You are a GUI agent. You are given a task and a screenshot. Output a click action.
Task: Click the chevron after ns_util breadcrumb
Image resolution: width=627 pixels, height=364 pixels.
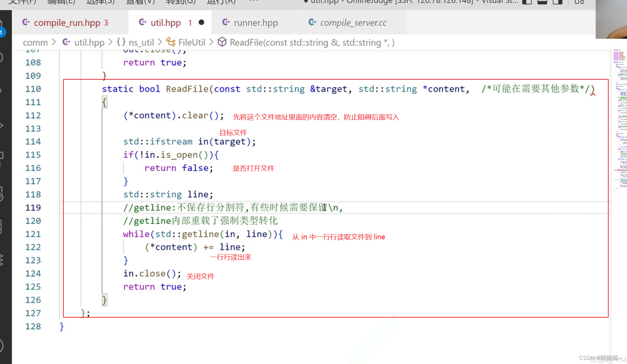160,42
